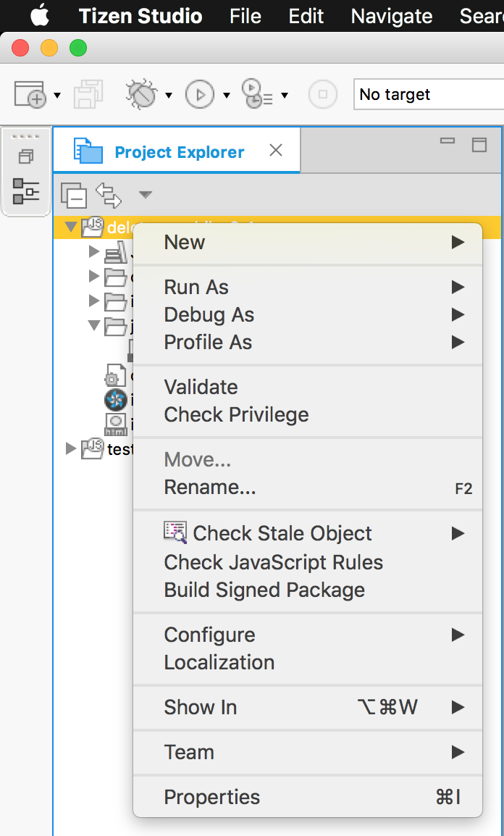Toggle Link with Editor arrows icon
Viewport: 504px width, 836px height.
click(x=109, y=195)
